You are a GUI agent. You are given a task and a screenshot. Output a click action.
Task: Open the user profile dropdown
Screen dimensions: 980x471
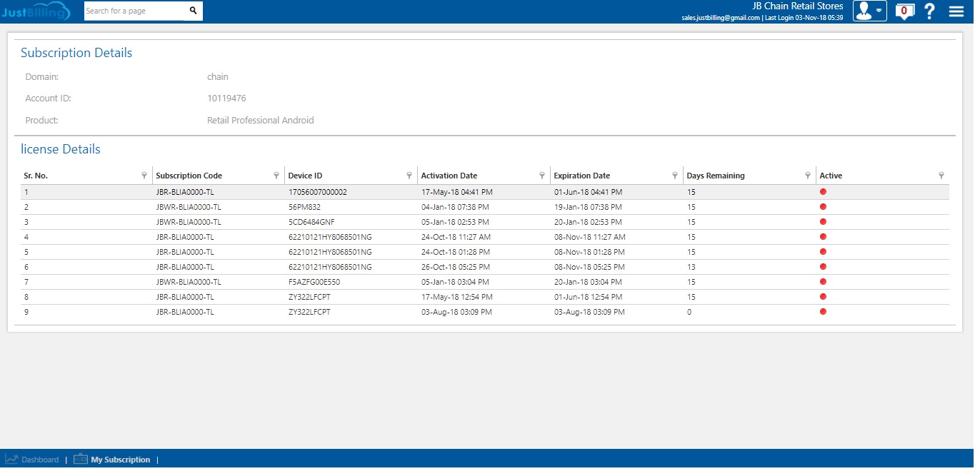pos(869,11)
